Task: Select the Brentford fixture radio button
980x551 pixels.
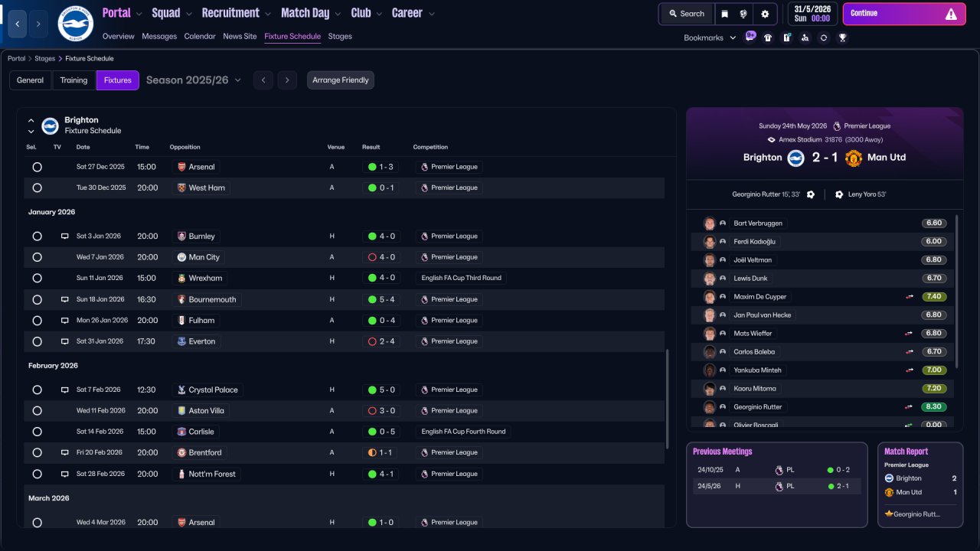Action: [37, 453]
